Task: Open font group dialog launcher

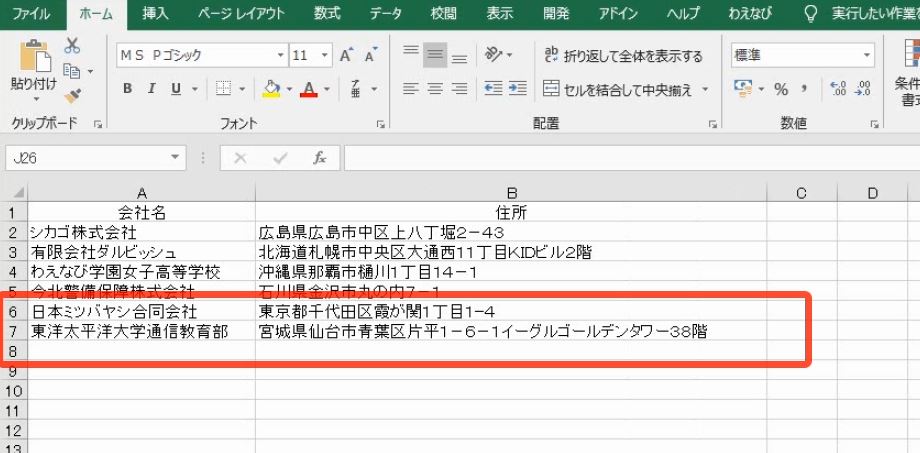Action: point(381,124)
